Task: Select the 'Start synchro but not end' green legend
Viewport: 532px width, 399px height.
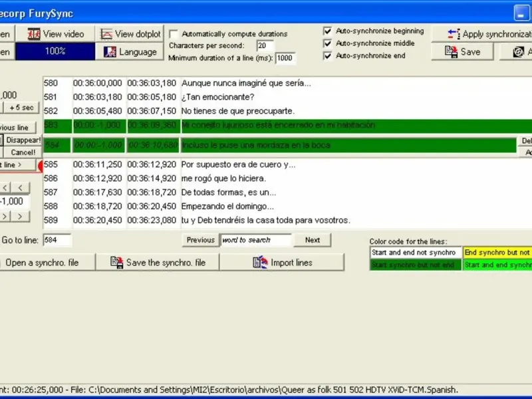Action: coord(416,265)
